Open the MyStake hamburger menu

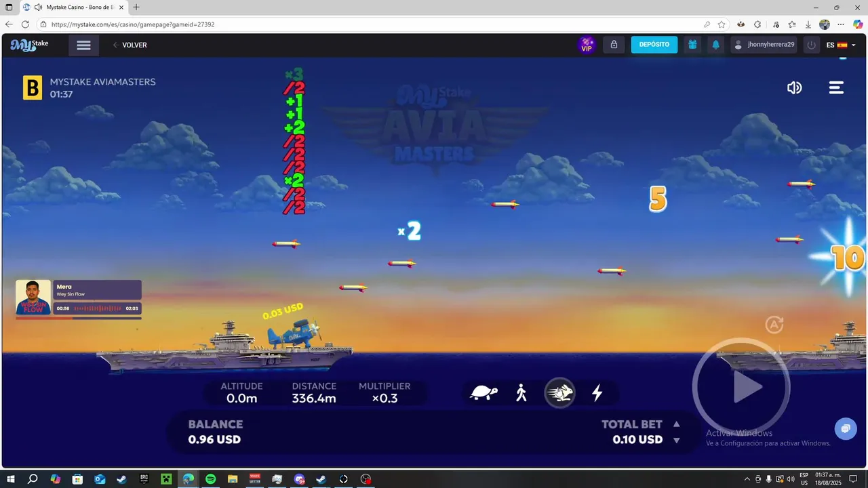83,45
